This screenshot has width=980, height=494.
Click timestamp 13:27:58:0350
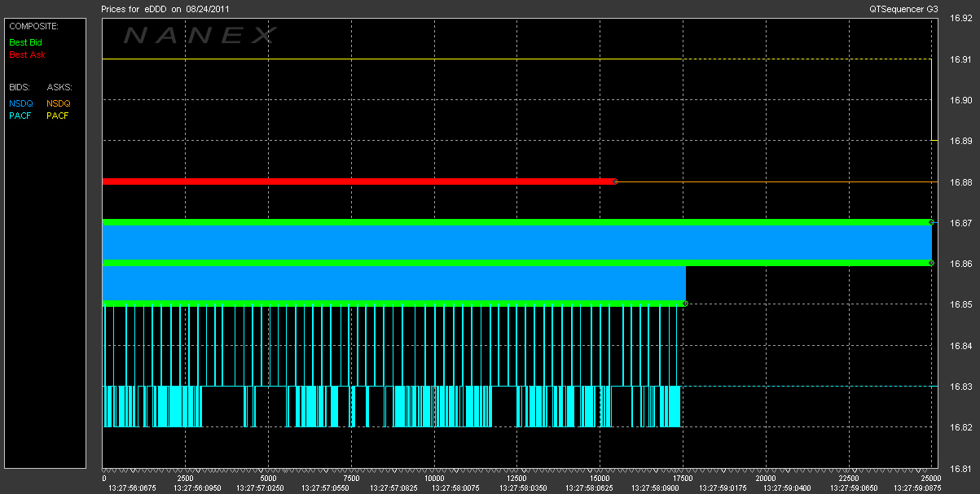522,488
